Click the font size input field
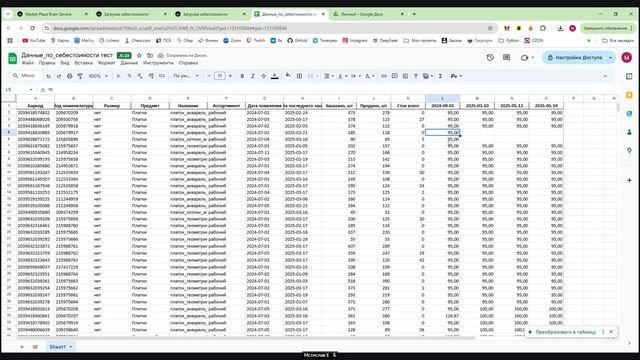Image resolution: width=640 pixels, height=360 pixels. pyautogui.click(x=220, y=76)
